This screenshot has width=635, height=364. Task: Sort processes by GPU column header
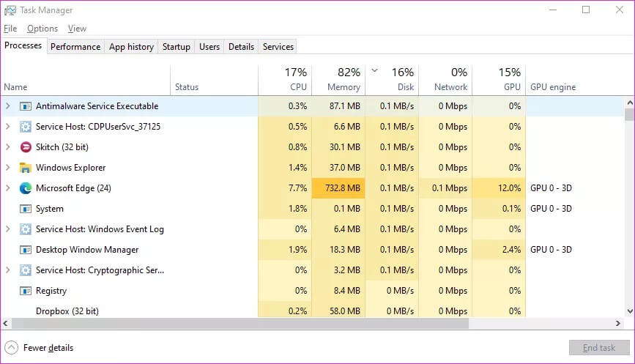[x=499, y=80]
